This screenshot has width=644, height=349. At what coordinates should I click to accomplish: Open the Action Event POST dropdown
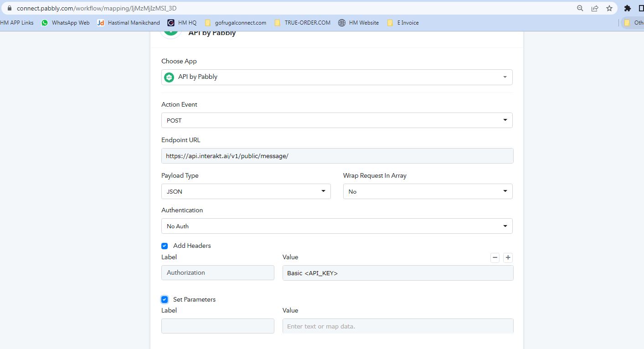pos(337,120)
